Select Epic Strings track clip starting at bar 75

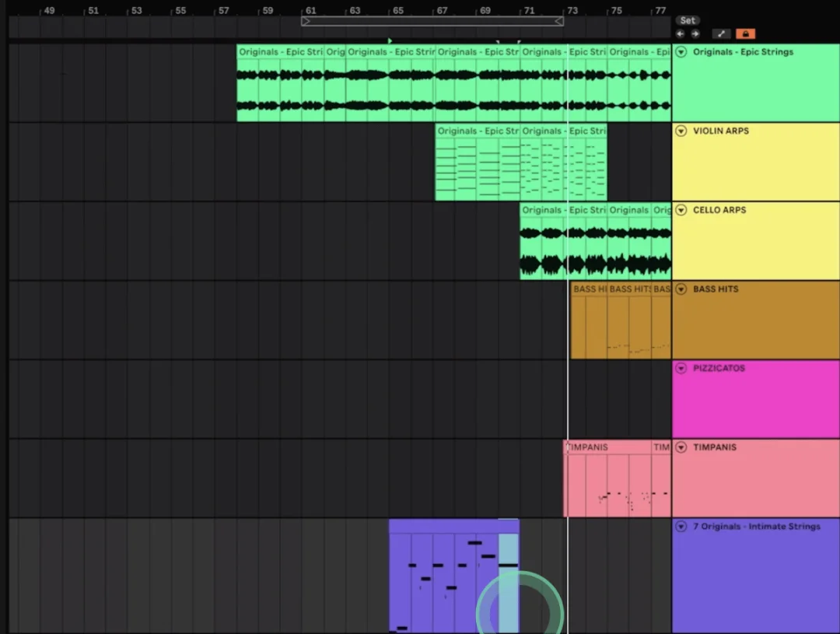click(x=639, y=83)
